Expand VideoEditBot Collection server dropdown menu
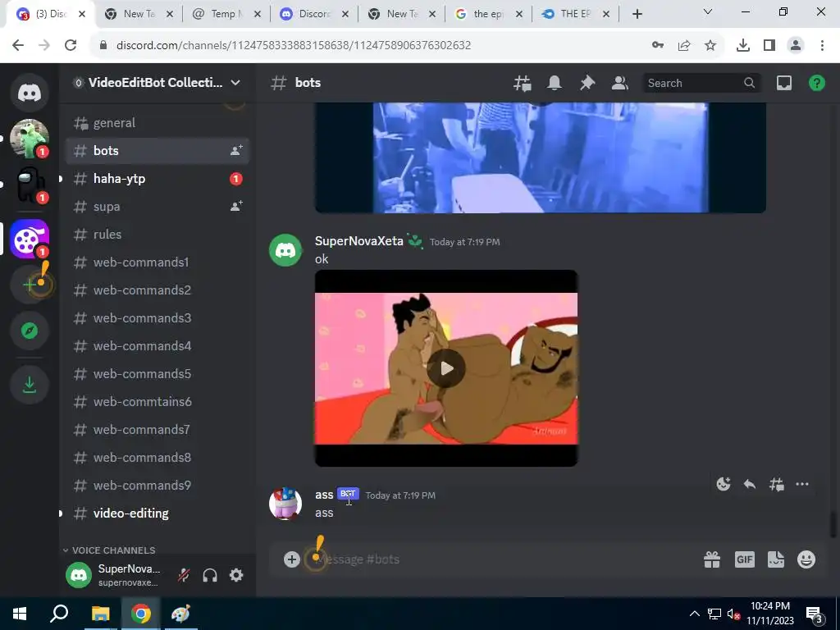The width and height of the screenshot is (840, 630). click(235, 83)
